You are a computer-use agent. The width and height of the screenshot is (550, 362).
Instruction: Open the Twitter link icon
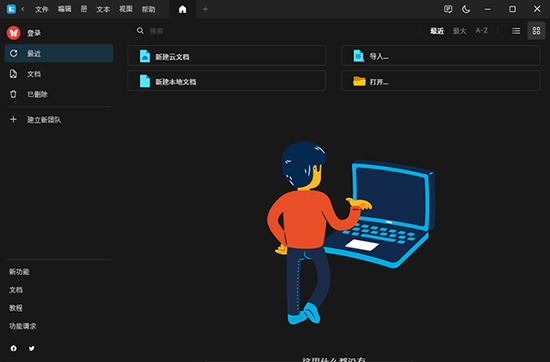pyautogui.click(x=32, y=348)
